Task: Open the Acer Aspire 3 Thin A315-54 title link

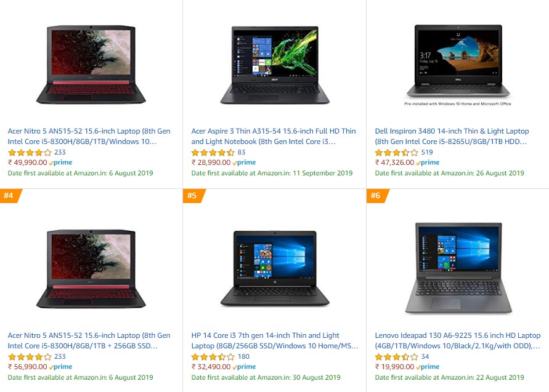Action: pos(274,137)
